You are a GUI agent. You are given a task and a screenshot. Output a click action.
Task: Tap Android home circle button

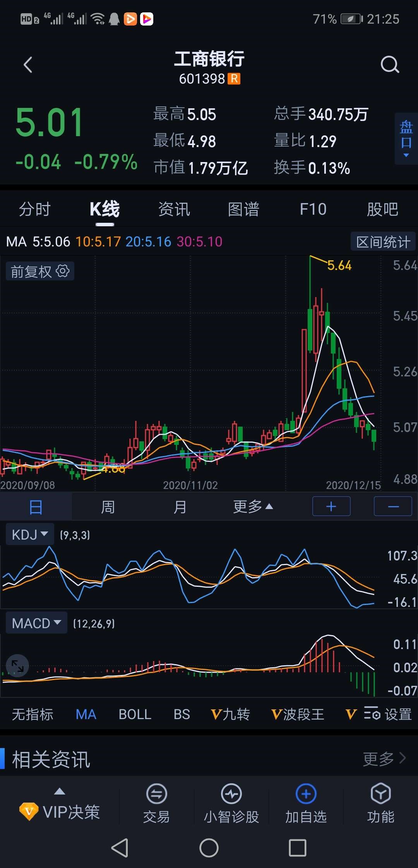[209, 848]
